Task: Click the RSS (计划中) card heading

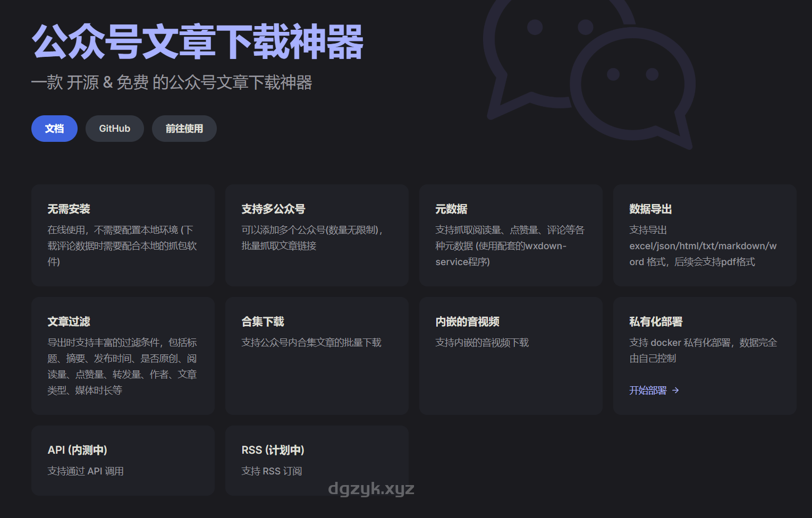Action: (x=273, y=450)
